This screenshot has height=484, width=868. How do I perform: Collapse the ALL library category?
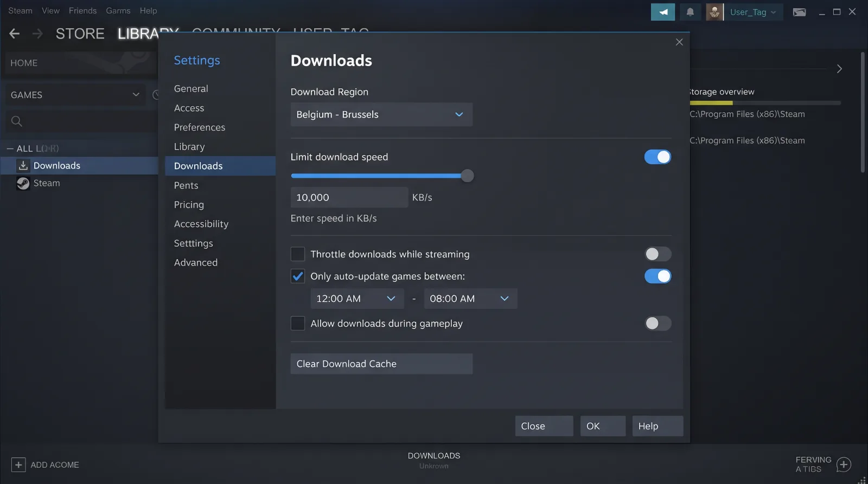point(10,149)
